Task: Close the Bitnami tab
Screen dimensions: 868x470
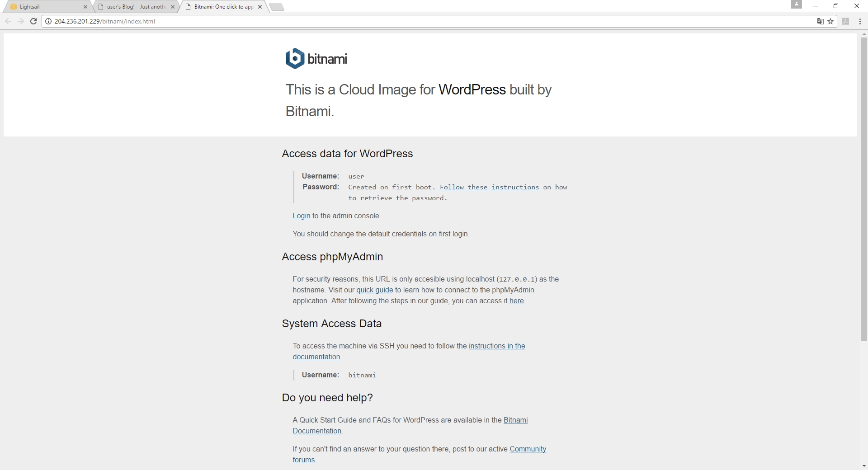Action: pyautogui.click(x=260, y=7)
